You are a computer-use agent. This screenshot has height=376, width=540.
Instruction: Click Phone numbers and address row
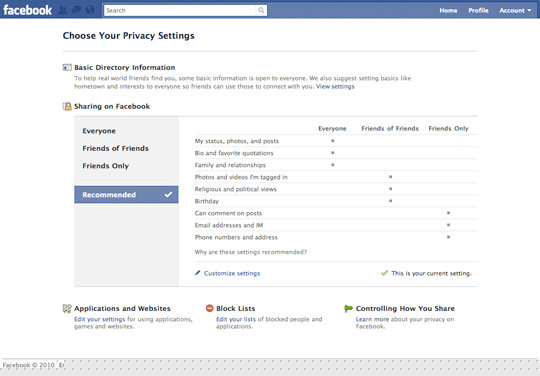336,237
